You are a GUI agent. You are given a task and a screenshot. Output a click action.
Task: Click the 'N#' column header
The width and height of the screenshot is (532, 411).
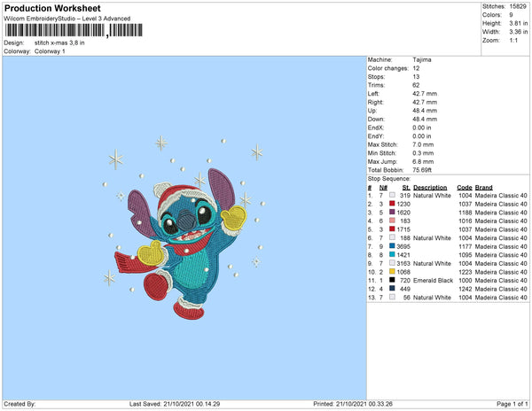383,188
